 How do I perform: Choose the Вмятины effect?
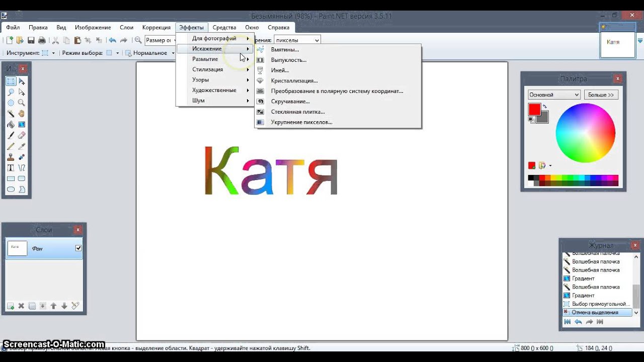point(338,49)
